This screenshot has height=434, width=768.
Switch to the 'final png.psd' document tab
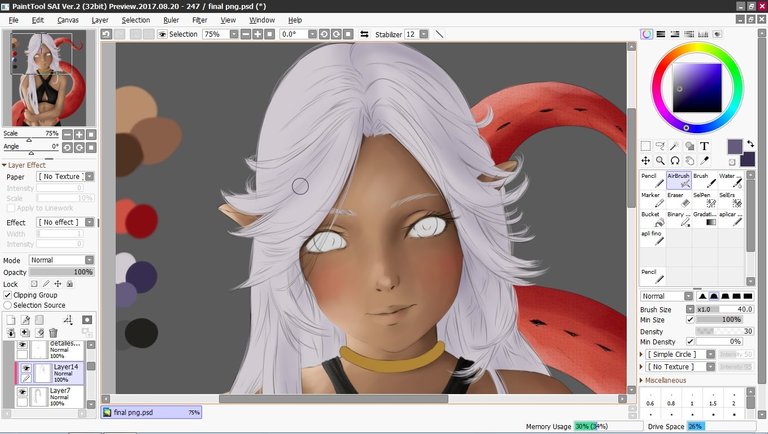151,412
